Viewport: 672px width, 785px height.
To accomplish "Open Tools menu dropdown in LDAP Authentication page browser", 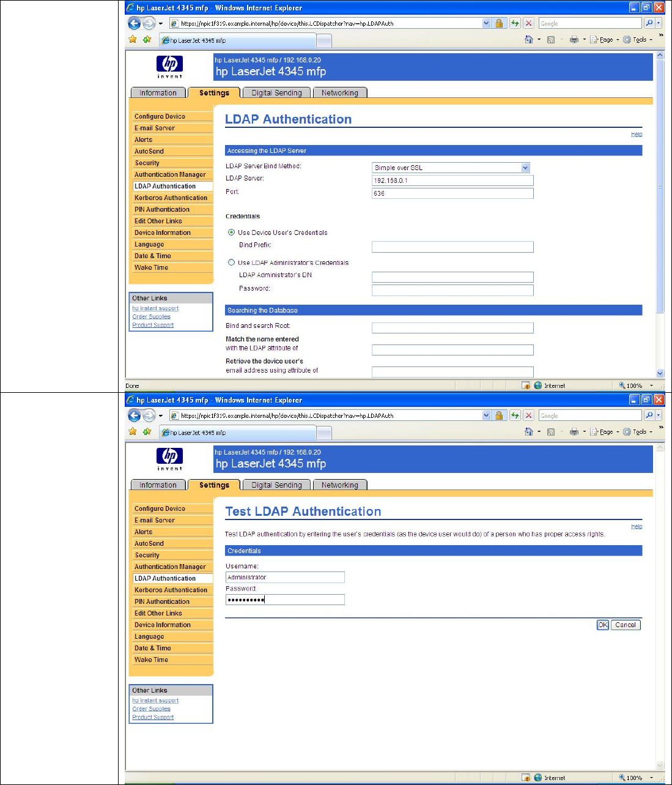I will (x=638, y=40).
